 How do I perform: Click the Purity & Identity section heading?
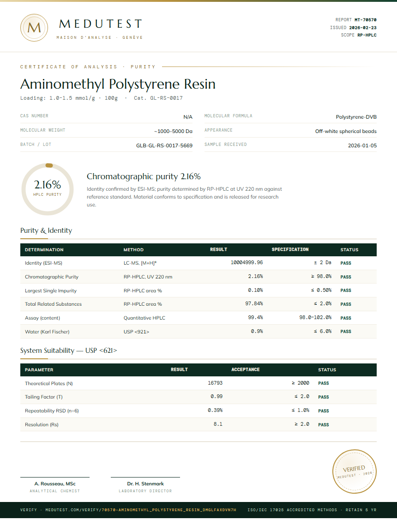click(46, 230)
